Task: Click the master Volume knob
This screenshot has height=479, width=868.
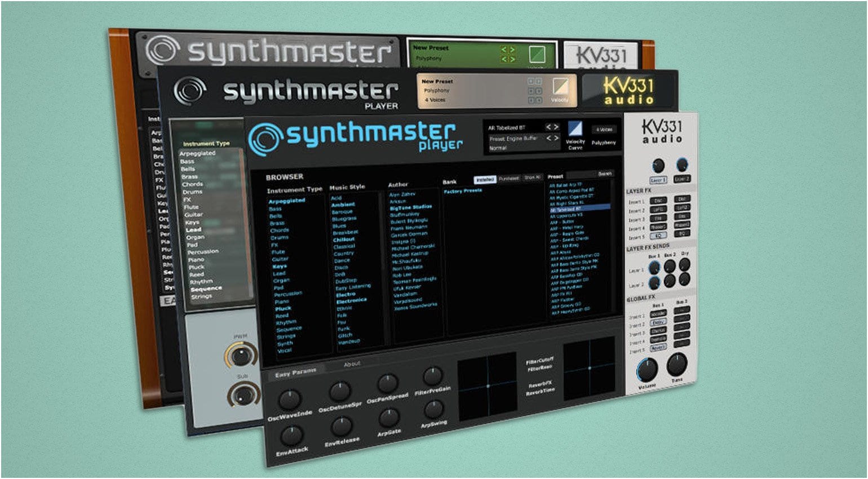Action: (x=647, y=370)
